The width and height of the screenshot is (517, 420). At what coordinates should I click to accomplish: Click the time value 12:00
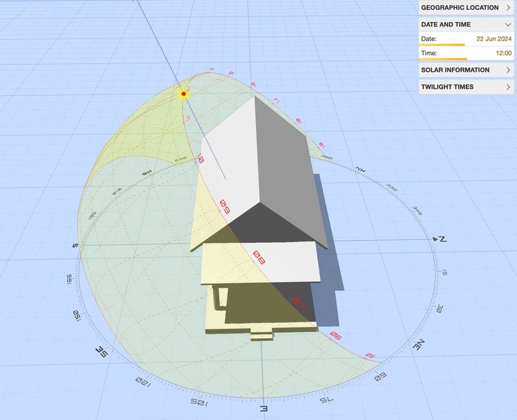(504, 53)
